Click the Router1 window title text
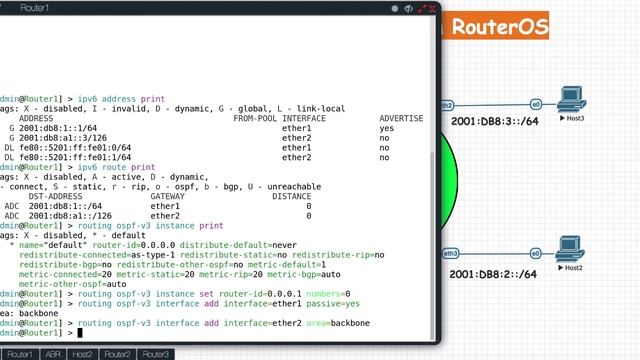The height and width of the screenshot is (360, 640). click(35, 8)
